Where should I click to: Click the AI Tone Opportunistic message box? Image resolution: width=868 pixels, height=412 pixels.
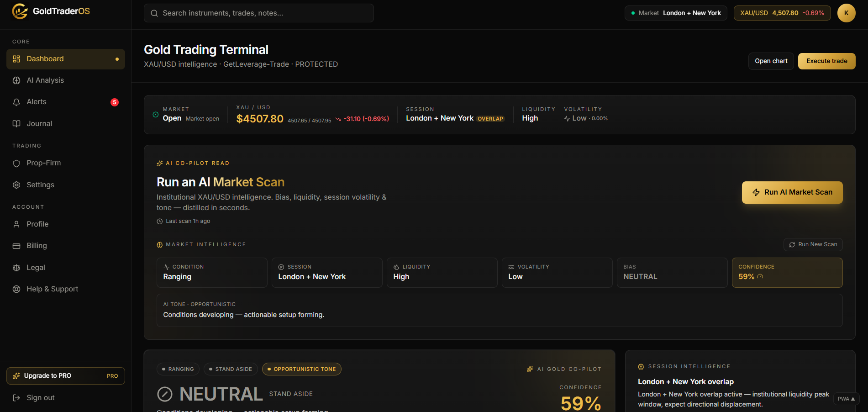(500, 311)
